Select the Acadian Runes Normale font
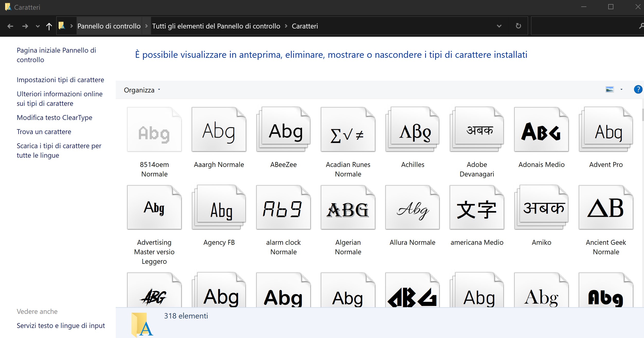This screenshot has width=644, height=338. tap(348, 130)
